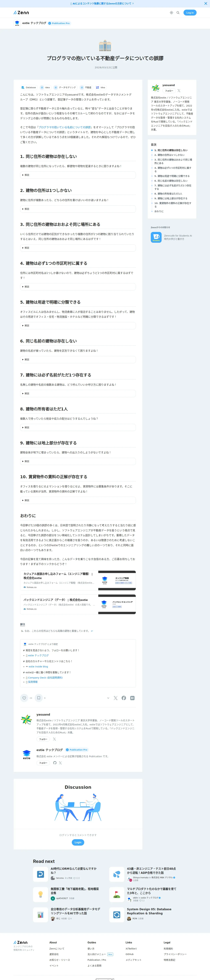Follow the footnote 1 back-reference arrow

click(x=92, y=631)
